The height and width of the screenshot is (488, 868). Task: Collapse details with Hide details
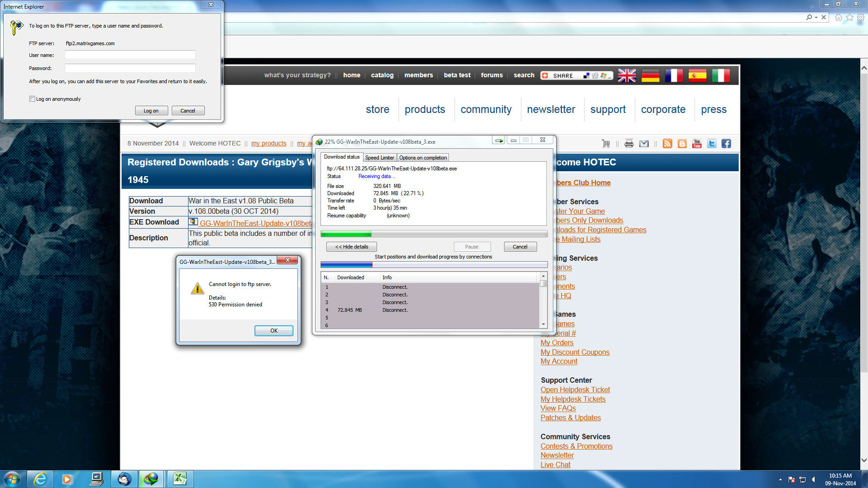coord(351,246)
